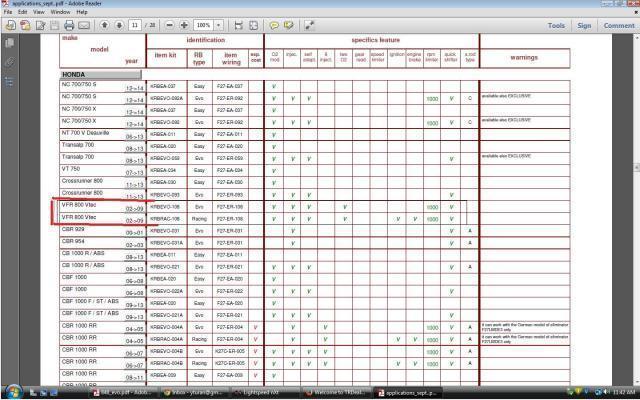Click the "warnings" column header
Image resolution: width=640 pixels, height=400 pixels.
pyautogui.click(x=524, y=58)
